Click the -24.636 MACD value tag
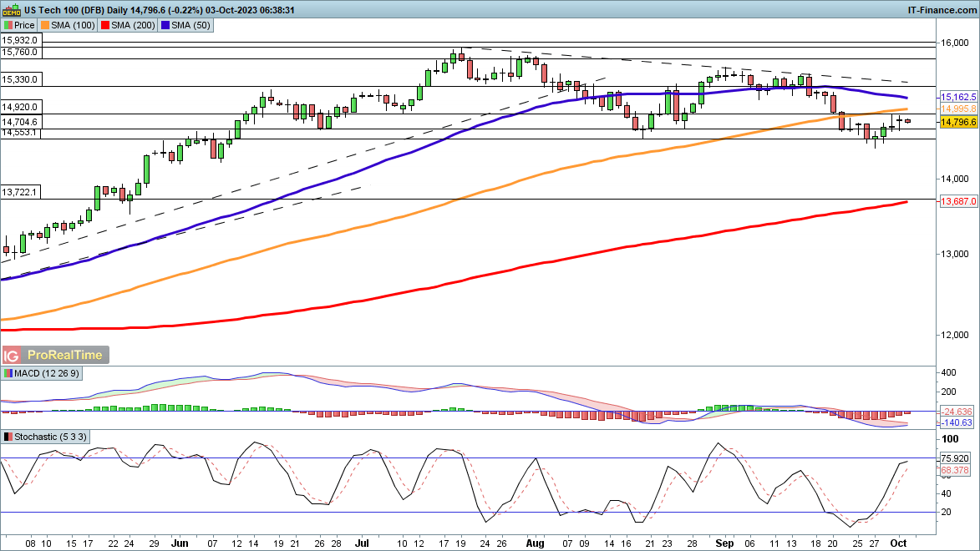The width and height of the screenshot is (980, 551). [x=957, y=412]
